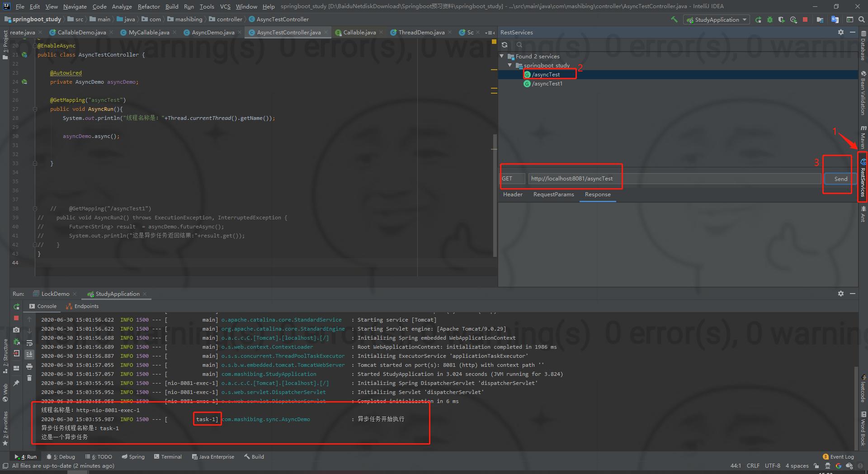Open the Refactor menu

coord(149,6)
